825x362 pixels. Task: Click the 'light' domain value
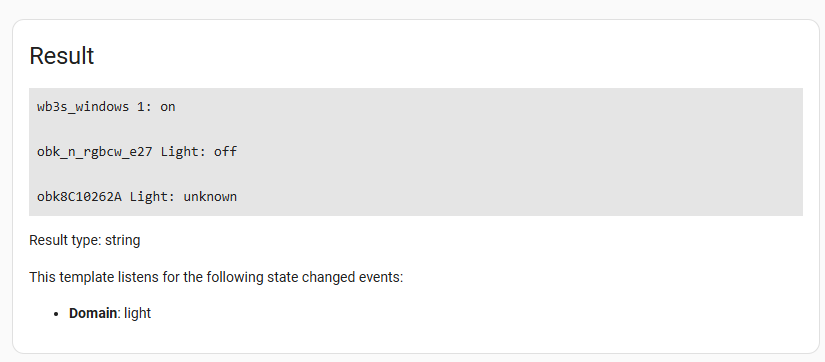[137, 313]
